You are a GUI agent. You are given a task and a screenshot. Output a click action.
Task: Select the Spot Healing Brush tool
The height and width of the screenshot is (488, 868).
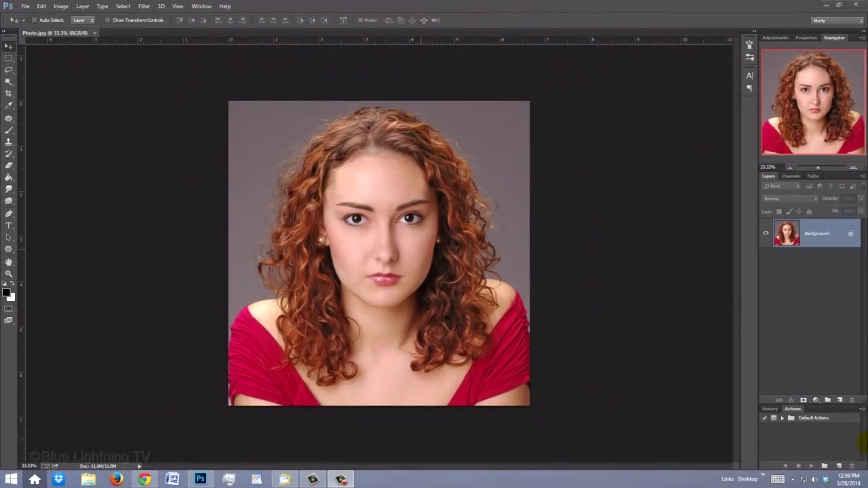[9, 118]
